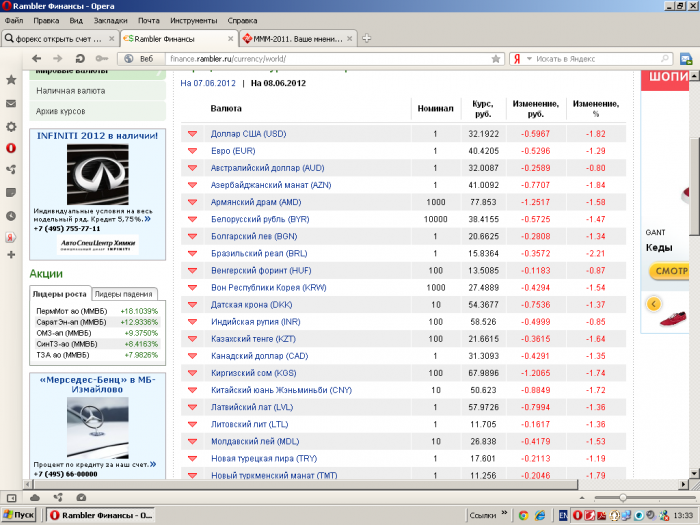The image size is (700, 525).
Task: Open the Доллар США (USD) link
Action: click(248, 134)
